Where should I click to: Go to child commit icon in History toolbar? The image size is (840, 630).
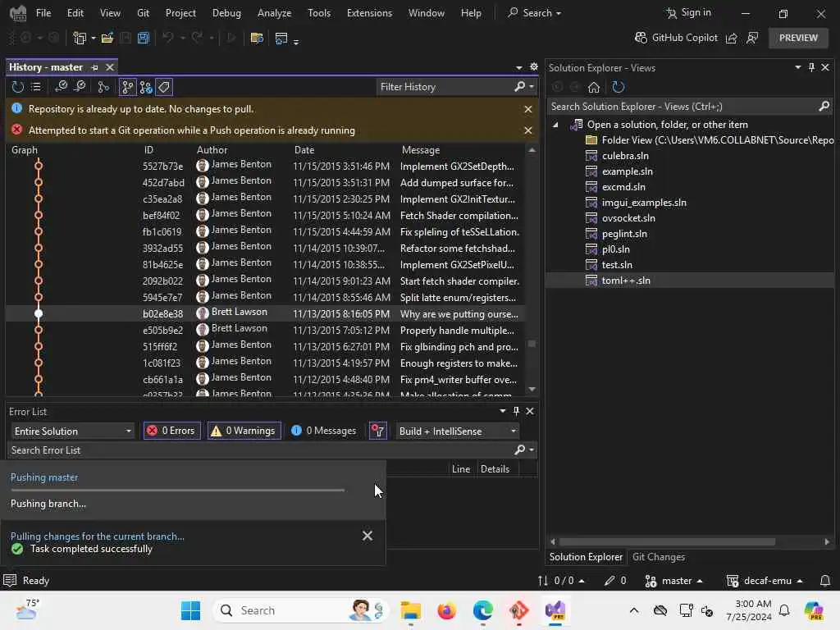tap(80, 87)
